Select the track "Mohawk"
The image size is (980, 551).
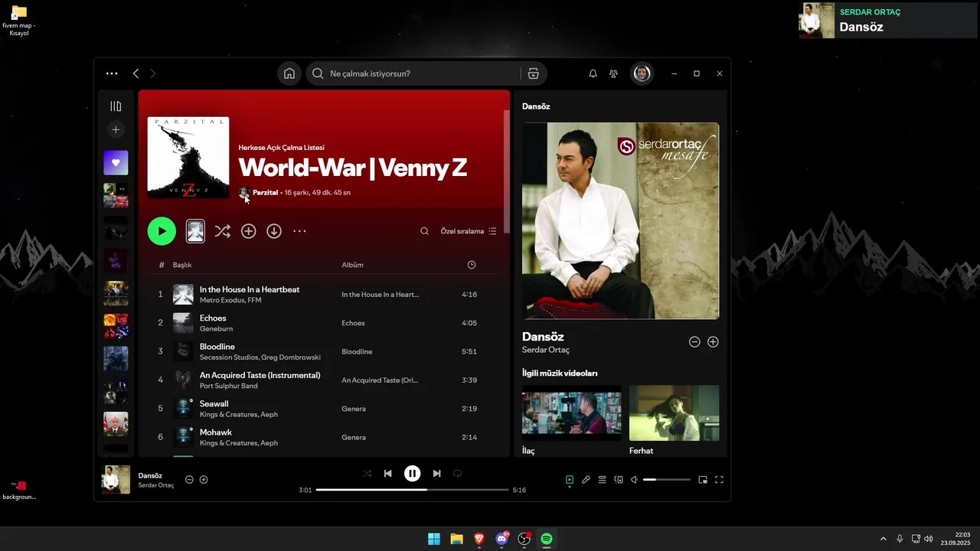[x=216, y=432]
